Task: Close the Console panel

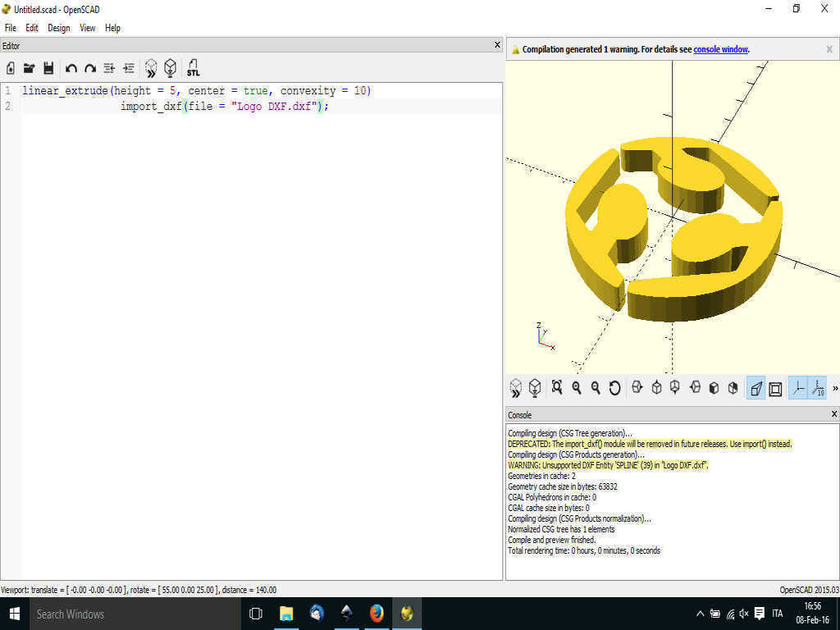Action: [x=833, y=413]
